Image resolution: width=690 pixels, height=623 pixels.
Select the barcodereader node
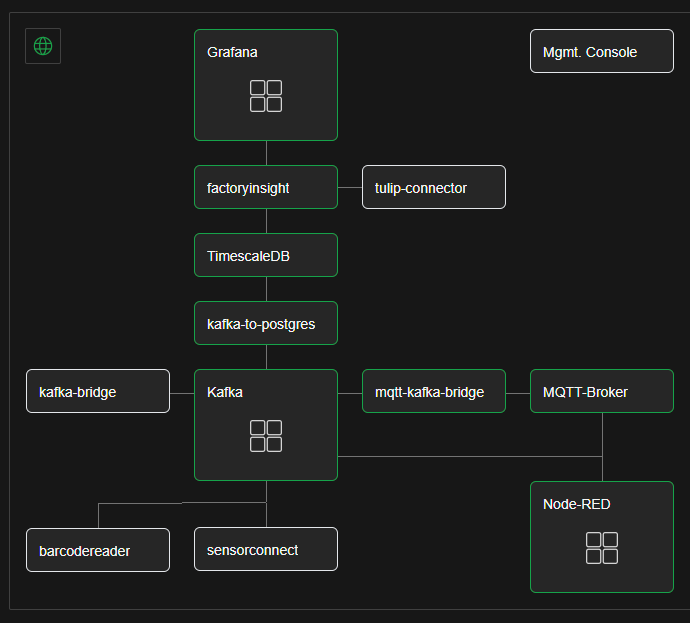pyautogui.click(x=98, y=550)
